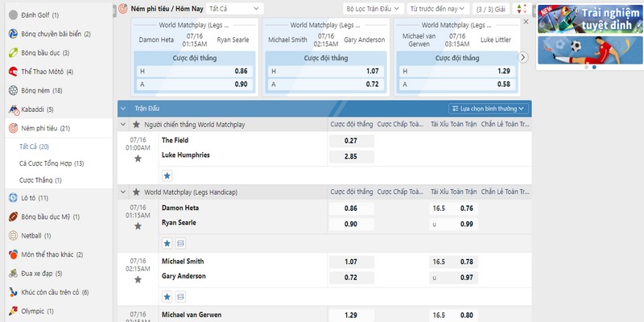Click the Bóng chuyền bãi biển volleyball icon
The image size is (644, 322).
pos(13,34)
